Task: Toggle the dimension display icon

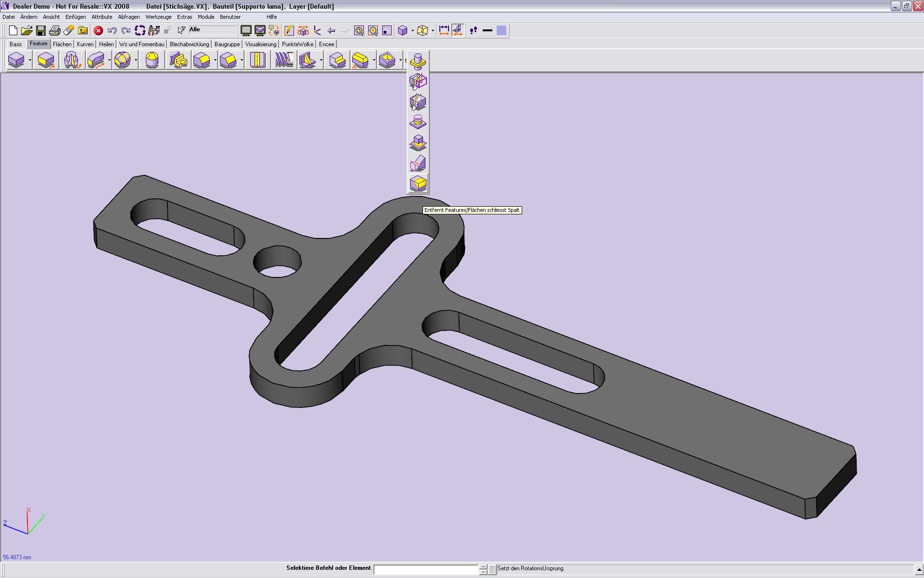Action: click(x=444, y=31)
